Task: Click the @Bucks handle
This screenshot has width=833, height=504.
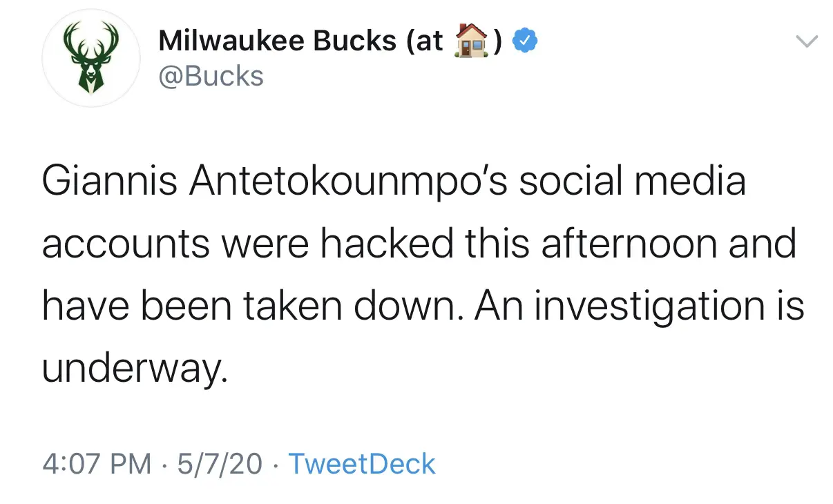Action: click(x=211, y=76)
